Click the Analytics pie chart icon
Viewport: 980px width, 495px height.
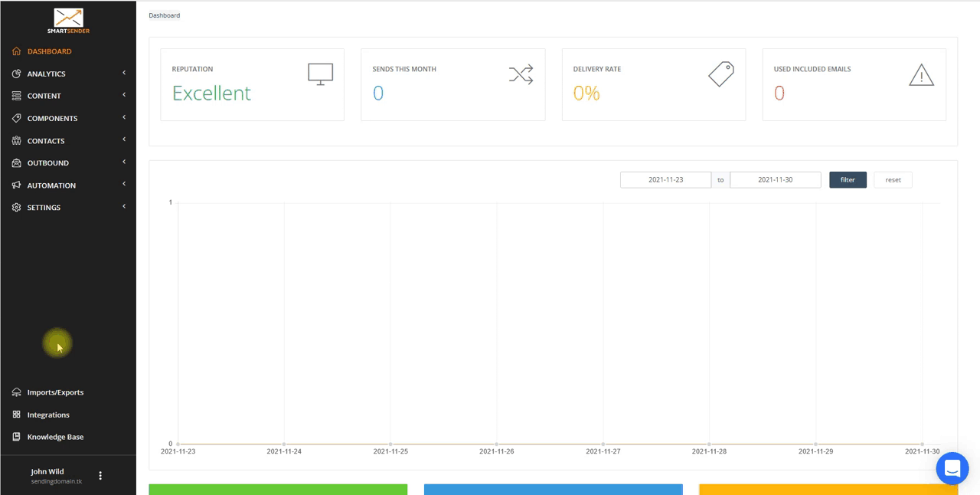[17, 74]
